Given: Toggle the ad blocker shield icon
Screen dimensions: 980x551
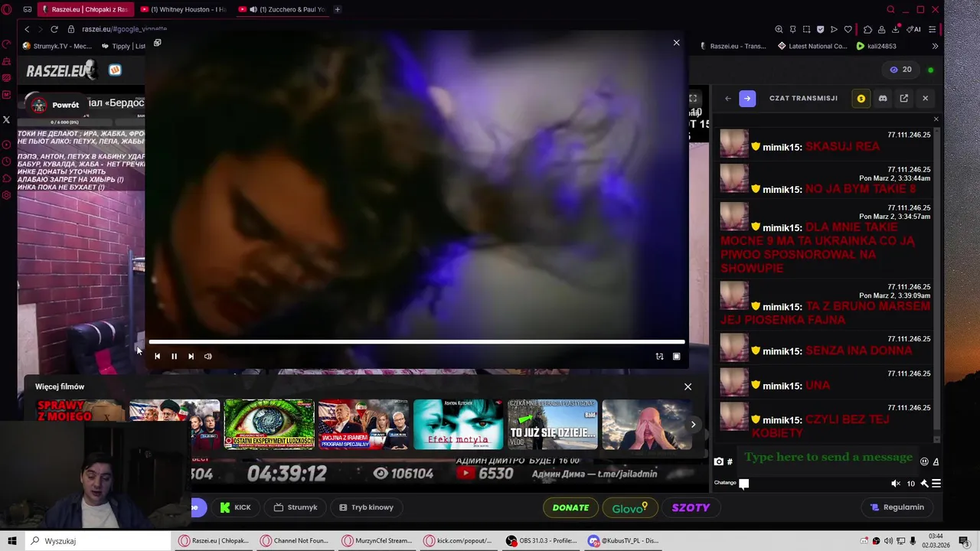Looking at the screenshot, I should point(820,29).
